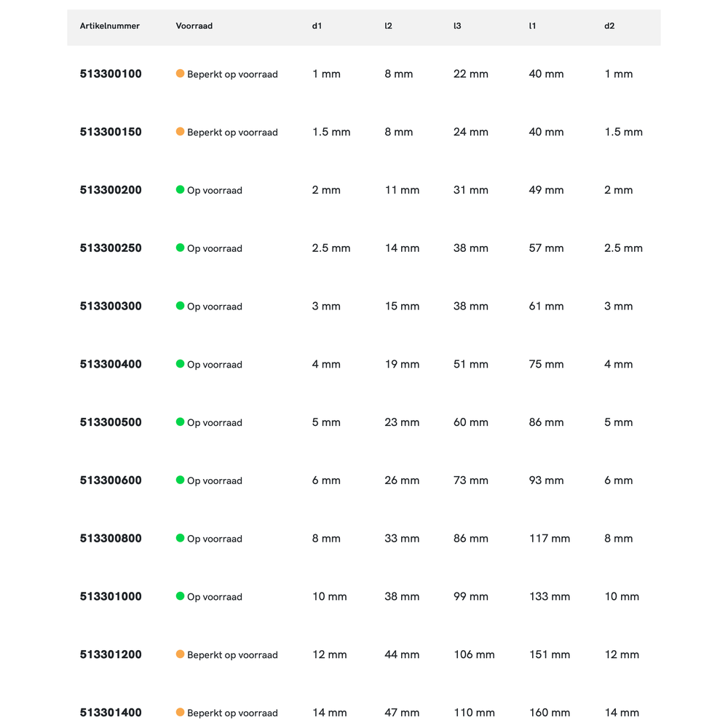Click green stock indicator for 513300200
Screen dimensions: 728x728
pyautogui.click(x=180, y=190)
